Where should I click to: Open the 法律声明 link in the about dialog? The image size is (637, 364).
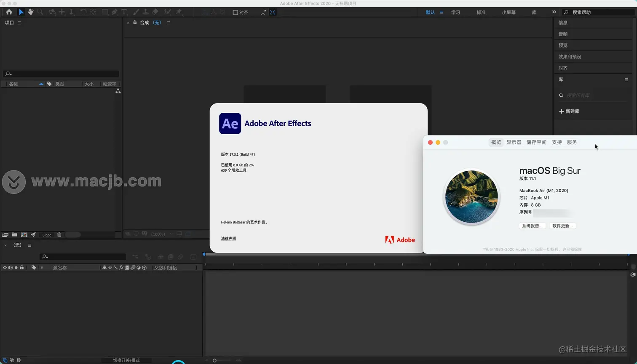(228, 239)
